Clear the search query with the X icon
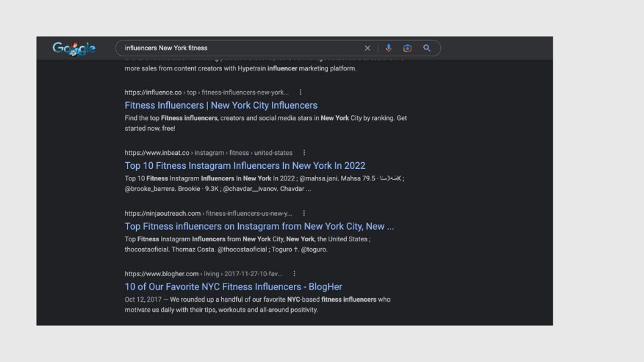The height and width of the screenshot is (362, 644). tap(367, 48)
